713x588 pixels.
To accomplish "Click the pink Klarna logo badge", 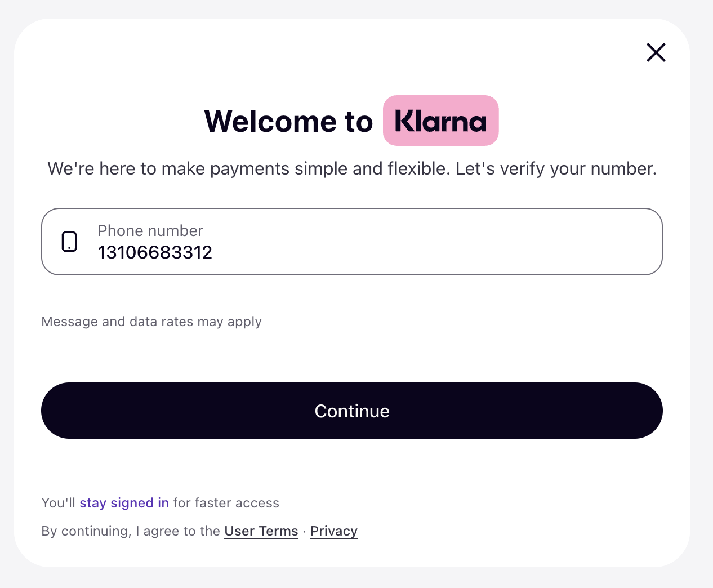I will coord(440,121).
